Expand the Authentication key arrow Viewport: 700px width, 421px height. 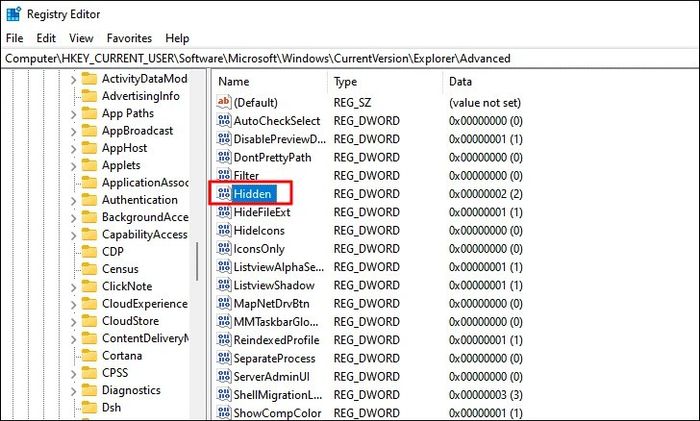click(73, 200)
